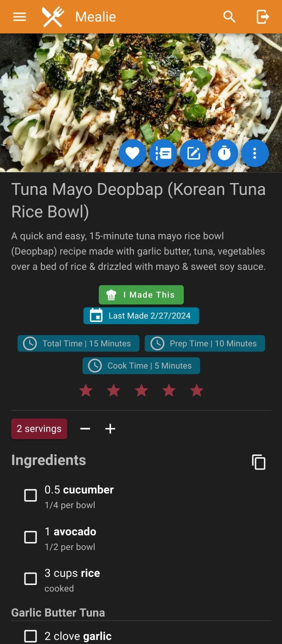Viewport: 282px width, 644px height.
Task: Mark the garlic ingredient as done
Action: (x=31, y=636)
